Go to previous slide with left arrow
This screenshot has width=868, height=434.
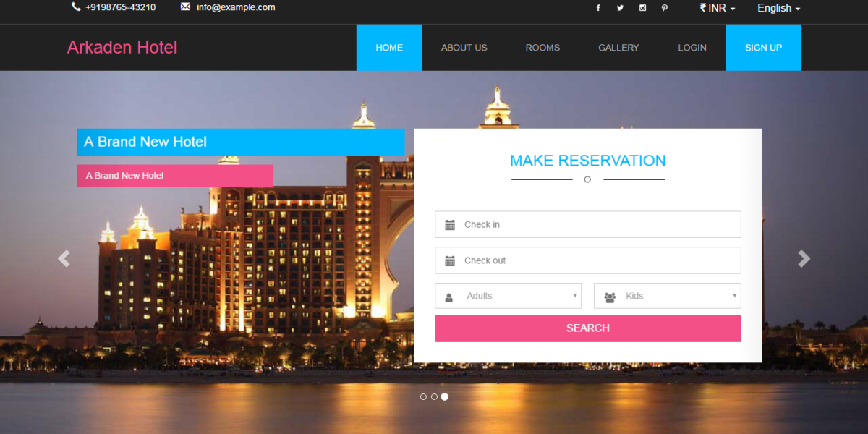64,259
